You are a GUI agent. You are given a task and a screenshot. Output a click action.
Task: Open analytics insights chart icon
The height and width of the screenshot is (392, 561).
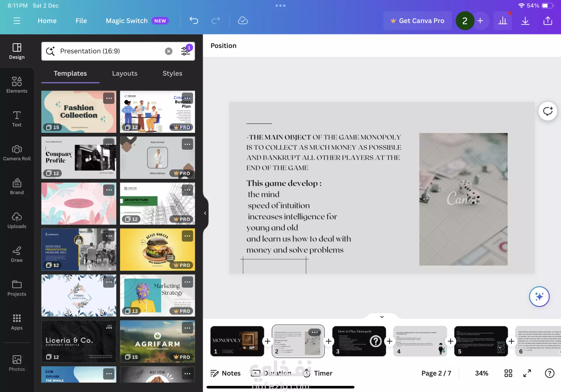pyautogui.click(x=503, y=21)
